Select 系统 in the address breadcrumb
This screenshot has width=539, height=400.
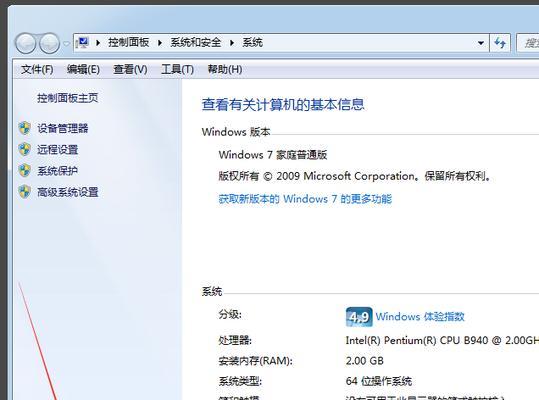click(x=253, y=43)
